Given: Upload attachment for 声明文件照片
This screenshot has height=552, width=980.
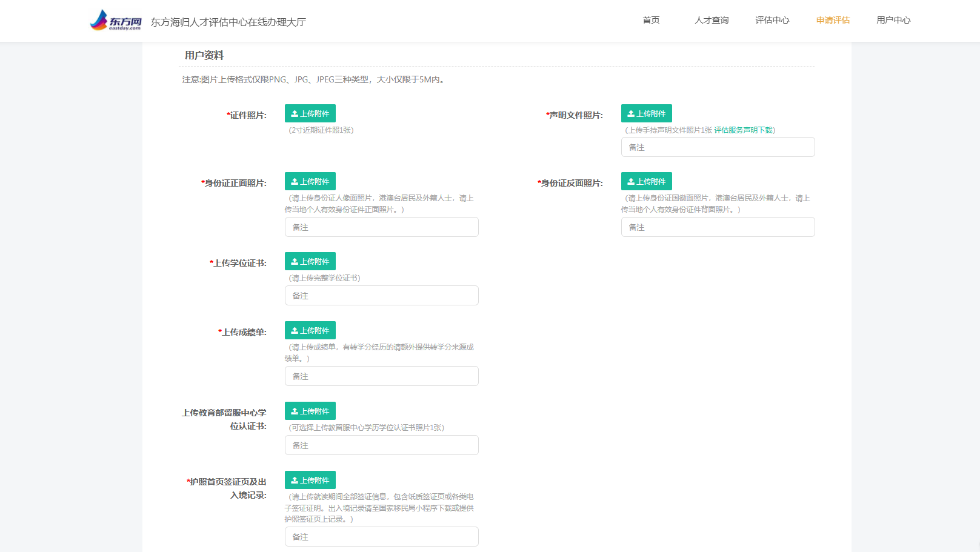Looking at the screenshot, I should tap(646, 114).
